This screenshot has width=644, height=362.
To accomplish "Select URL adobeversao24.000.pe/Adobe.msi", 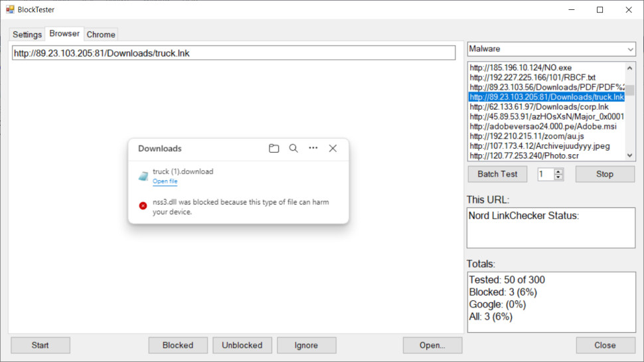I will [x=546, y=127].
